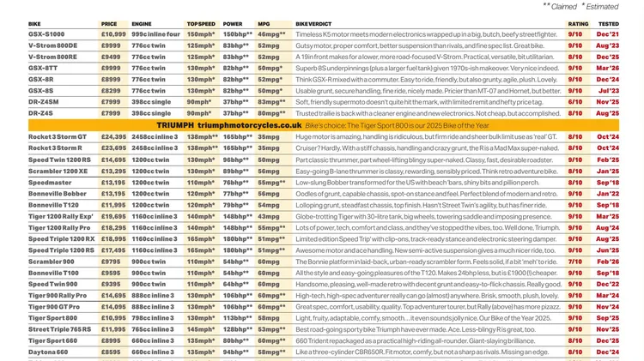Click the Speed Twin 1200 RS entry
This screenshot has width=644, height=361.
pos(59,159)
